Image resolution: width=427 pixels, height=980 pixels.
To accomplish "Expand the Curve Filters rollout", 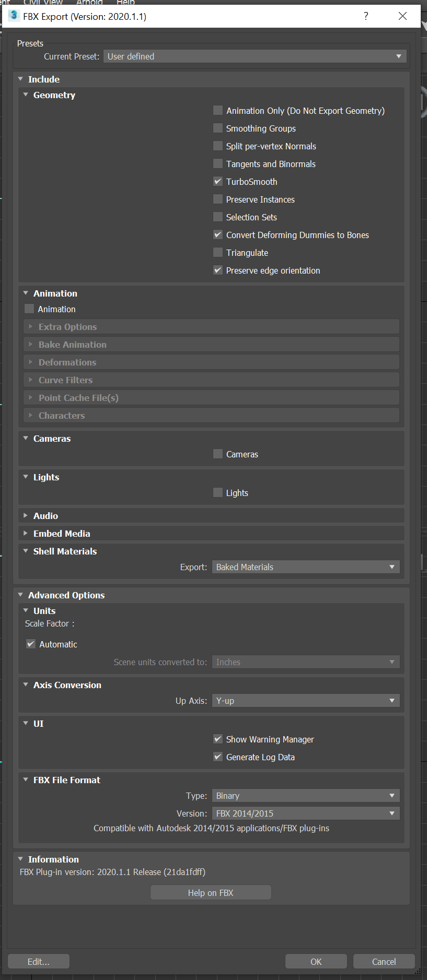I will [211, 380].
